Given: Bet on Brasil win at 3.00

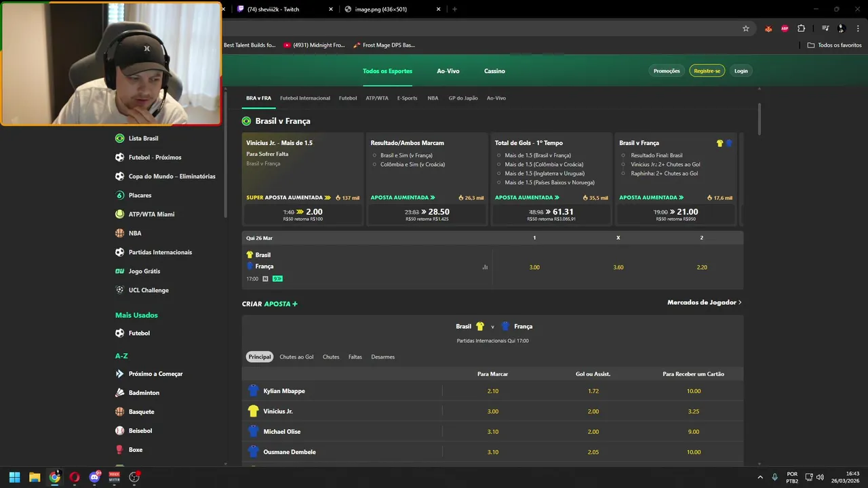Looking at the screenshot, I should (534, 267).
